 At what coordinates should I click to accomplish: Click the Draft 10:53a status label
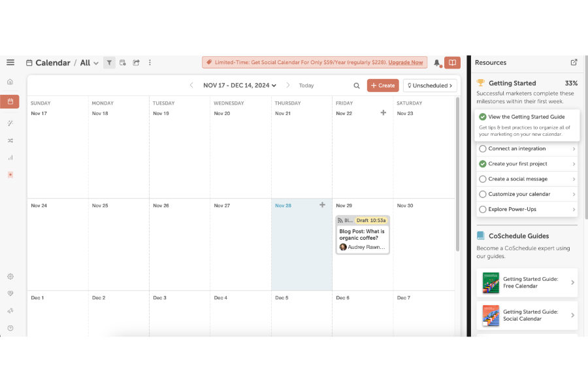pos(371,220)
